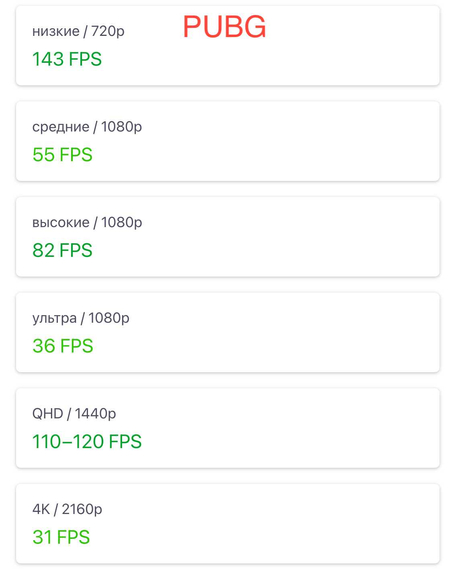The height and width of the screenshot is (578, 450).
Task: Click the 110–120 FPS value
Action: (x=87, y=441)
